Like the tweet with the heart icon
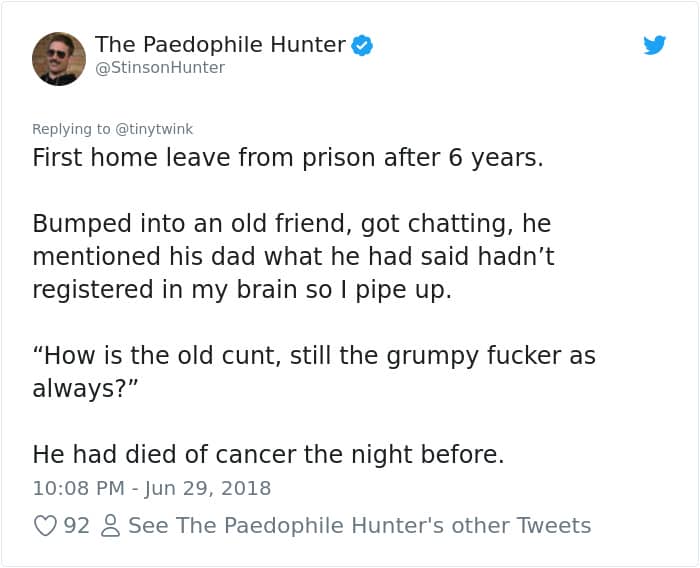700x568 pixels. pos(45,525)
